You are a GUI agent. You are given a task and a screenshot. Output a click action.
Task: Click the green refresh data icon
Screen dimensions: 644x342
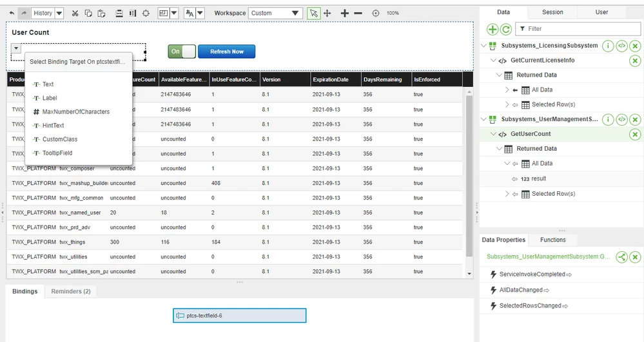506,29
